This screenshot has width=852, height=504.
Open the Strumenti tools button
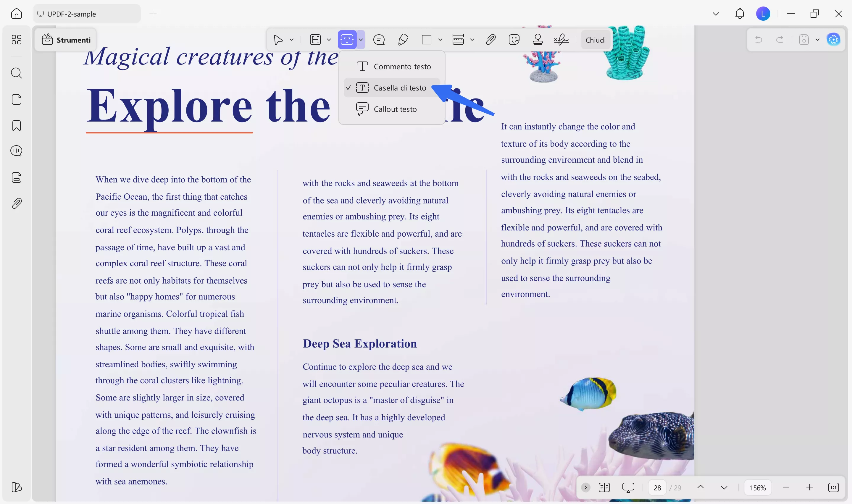click(x=66, y=40)
